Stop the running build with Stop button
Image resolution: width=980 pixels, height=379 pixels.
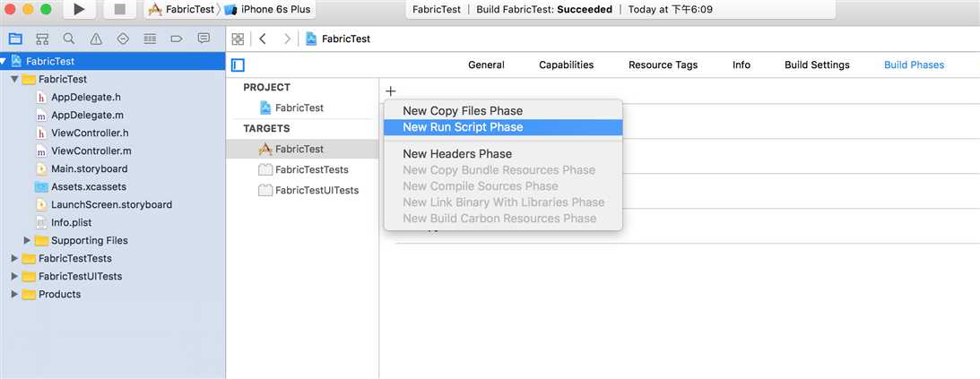[120, 9]
